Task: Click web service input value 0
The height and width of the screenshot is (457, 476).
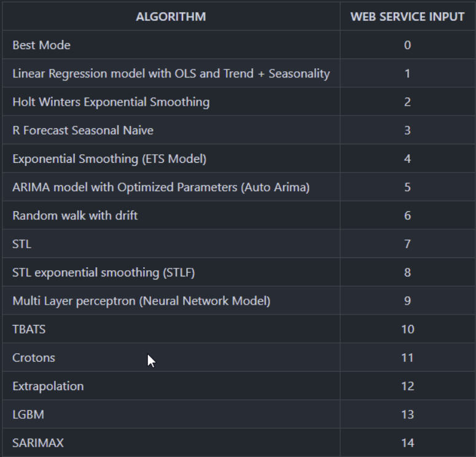Action: click(407, 45)
